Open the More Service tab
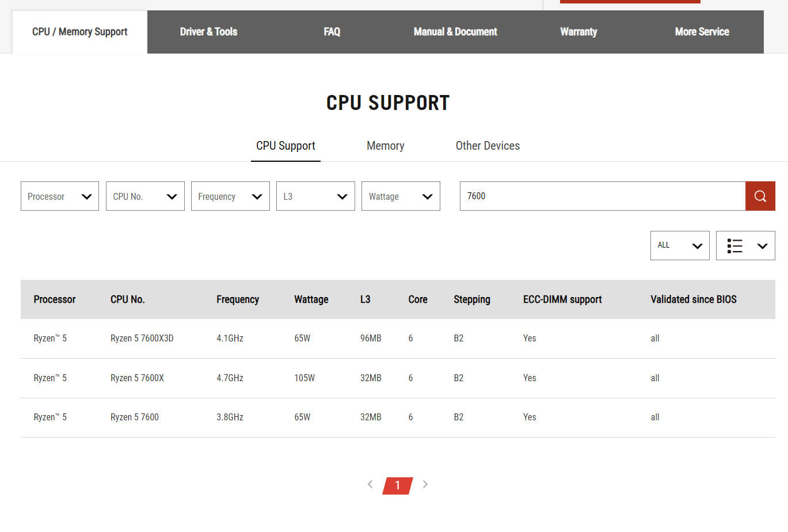 coord(702,32)
